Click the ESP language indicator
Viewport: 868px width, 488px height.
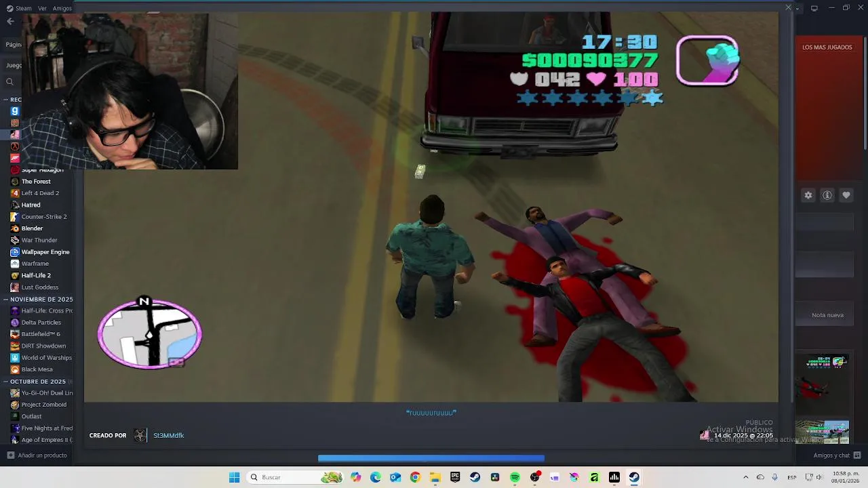point(792,477)
